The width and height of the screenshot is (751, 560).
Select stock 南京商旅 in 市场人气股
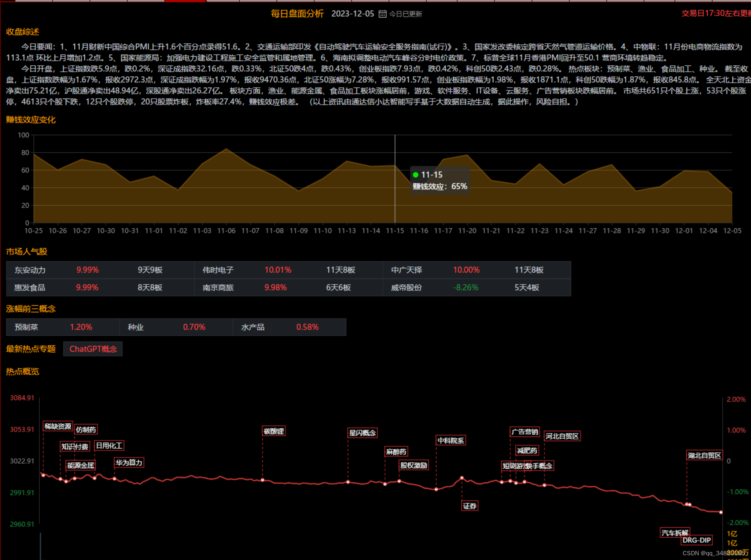[x=218, y=288]
